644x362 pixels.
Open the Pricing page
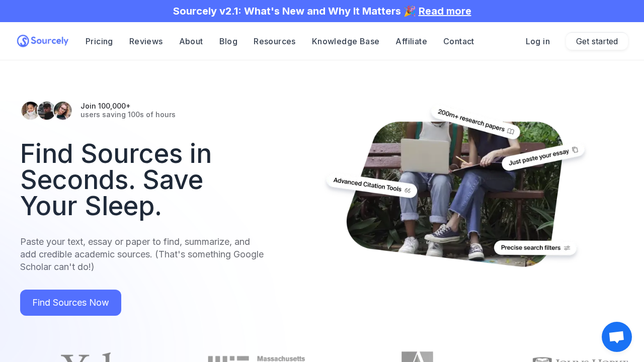[99, 41]
